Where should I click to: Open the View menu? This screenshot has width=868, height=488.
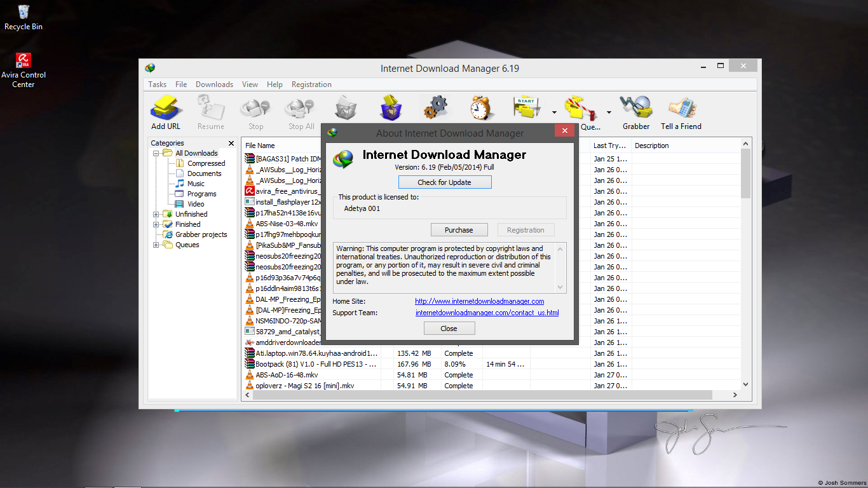[250, 85]
